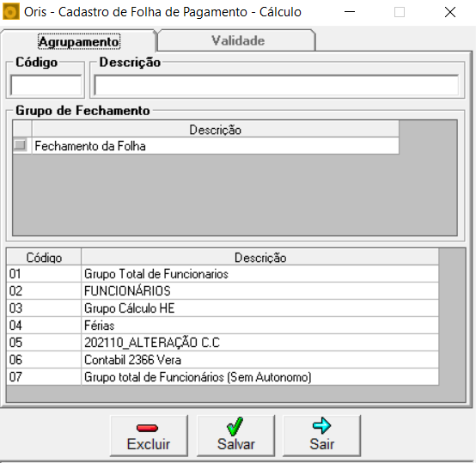Click the Código column header in list
The image size is (476, 463).
[x=44, y=258]
